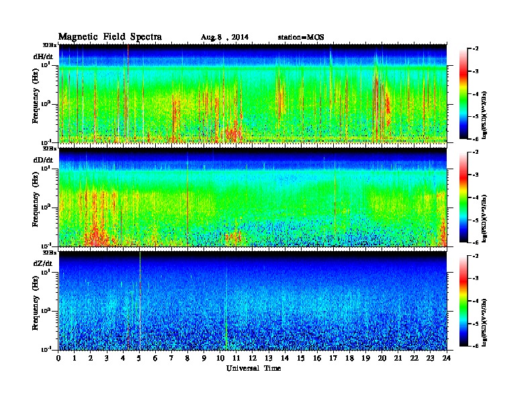532x411 pixels.
Task: Click hour 10 tick label on time axis
Action: tap(220, 359)
